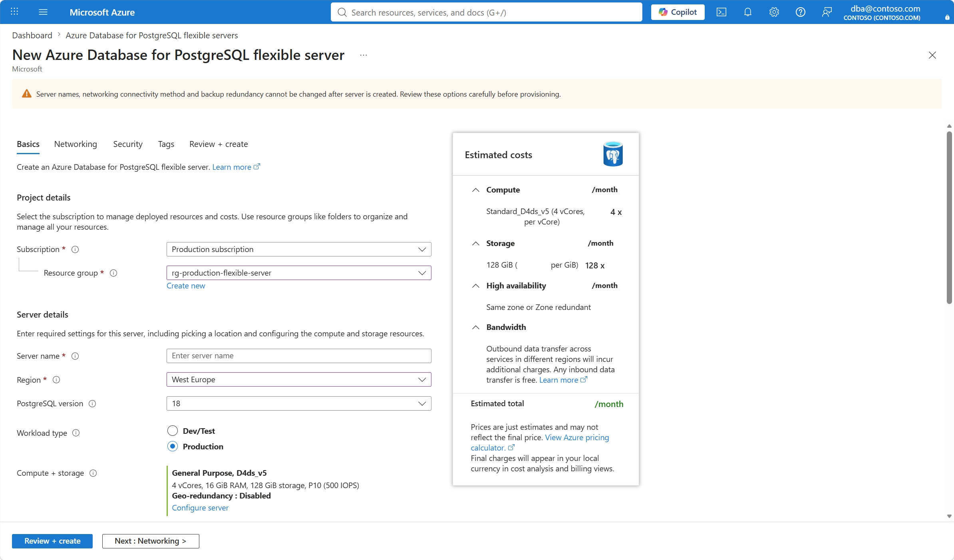The height and width of the screenshot is (560, 954).
Task: Click the ellipsis next to page title
Action: click(x=363, y=55)
